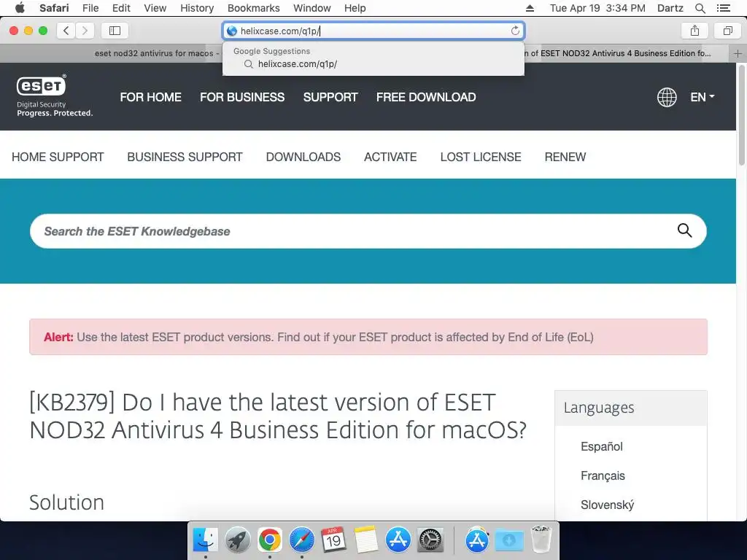Open the Help menu
Image resolution: width=747 pixels, height=560 pixels.
(x=355, y=8)
